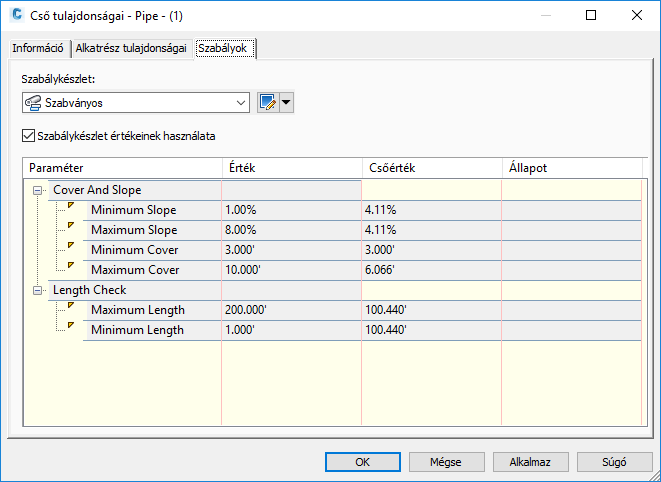The height and width of the screenshot is (482, 661).
Task: Click the Maximum Length rule icon
Action: [70, 308]
